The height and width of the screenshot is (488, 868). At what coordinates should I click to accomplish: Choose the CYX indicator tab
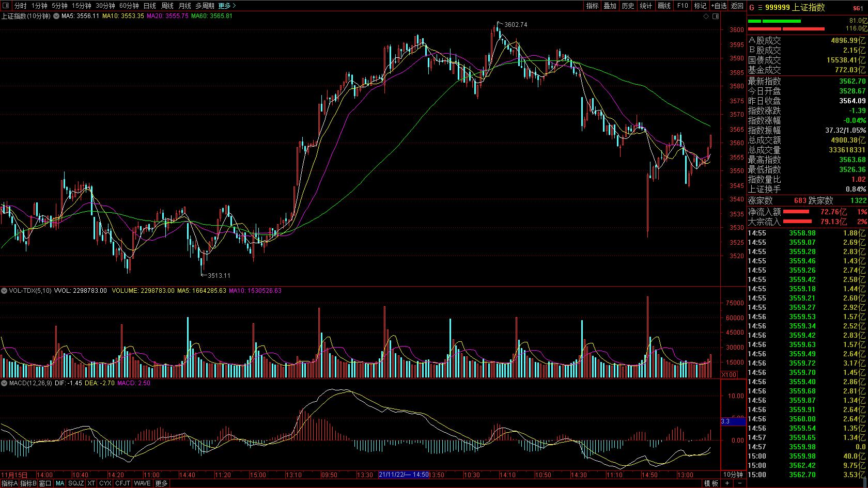coord(105,483)
